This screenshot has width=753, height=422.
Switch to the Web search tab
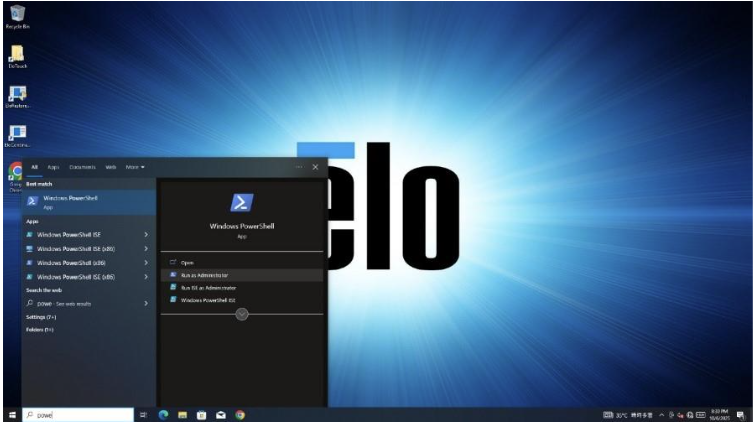tap(111, 167)
